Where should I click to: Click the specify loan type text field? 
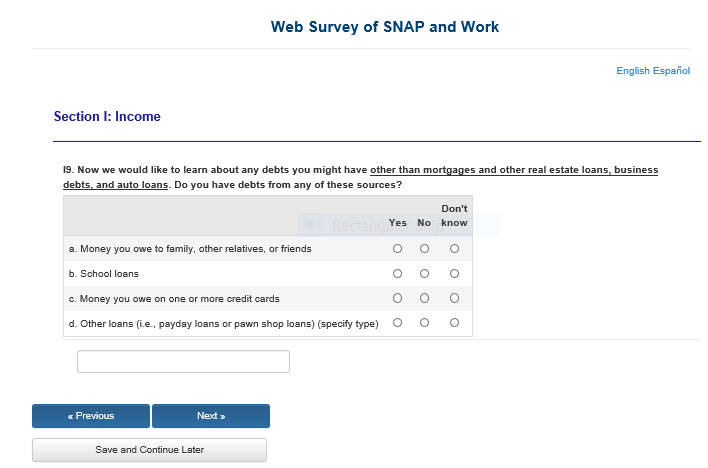click(x=183, y=361)
